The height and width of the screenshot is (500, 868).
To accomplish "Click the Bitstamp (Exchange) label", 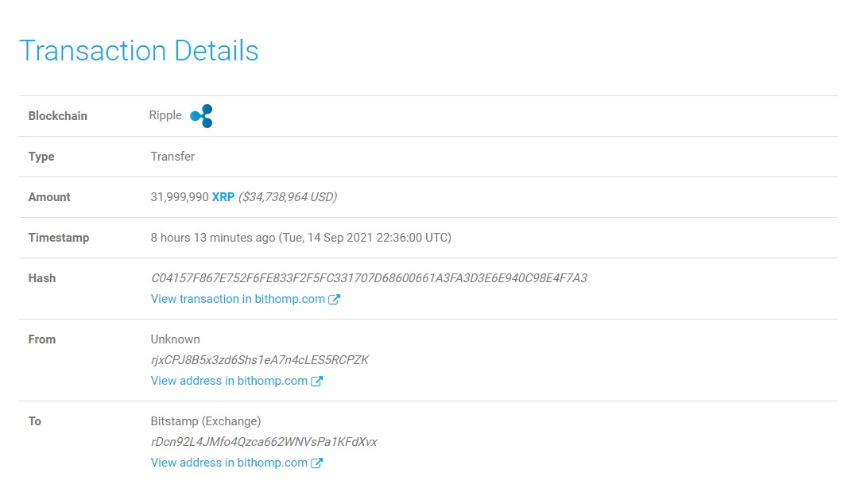I will tap(205, 421).
